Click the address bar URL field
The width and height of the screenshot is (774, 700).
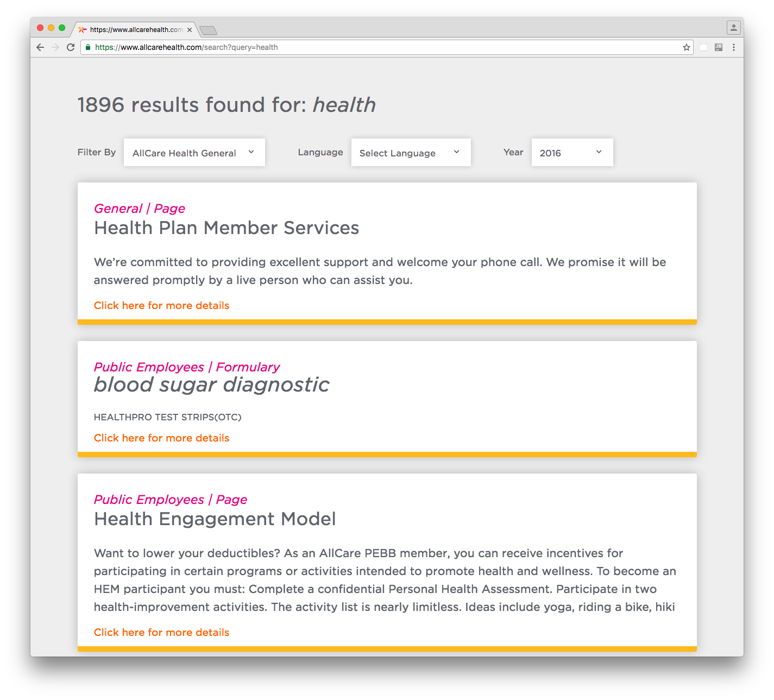380,47
